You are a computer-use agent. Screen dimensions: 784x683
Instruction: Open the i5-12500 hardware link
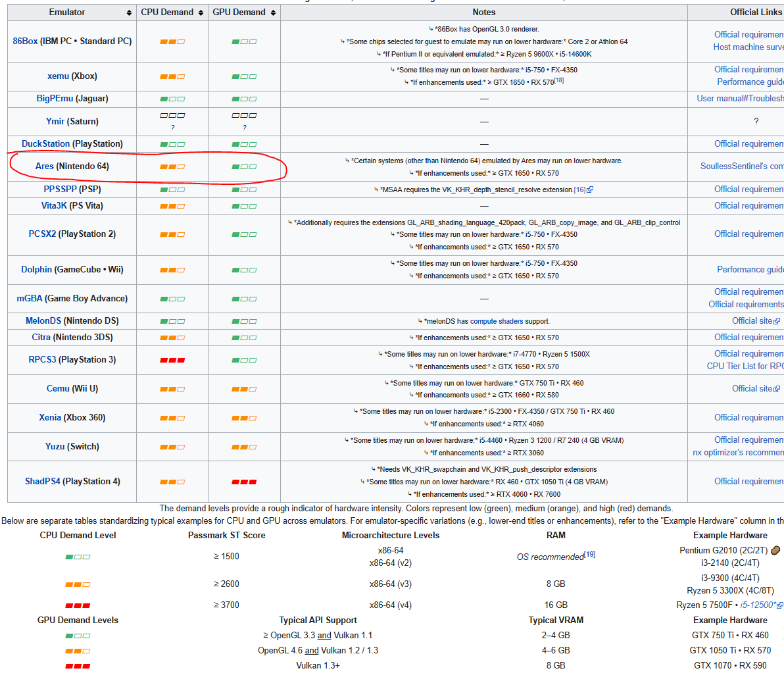[x=758, y=605]
